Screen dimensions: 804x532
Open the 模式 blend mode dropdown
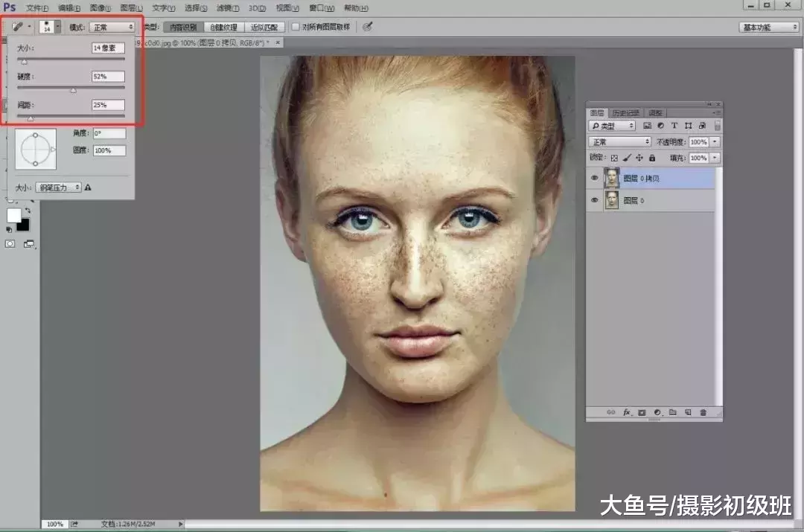[112, 27]
